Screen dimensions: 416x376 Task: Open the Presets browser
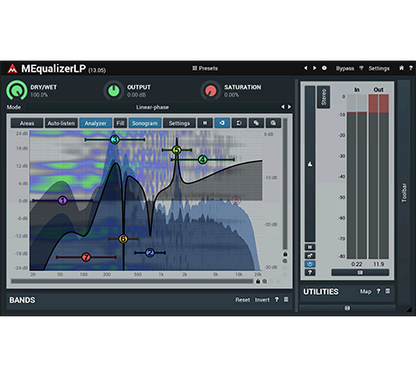[x=205, y=68]
